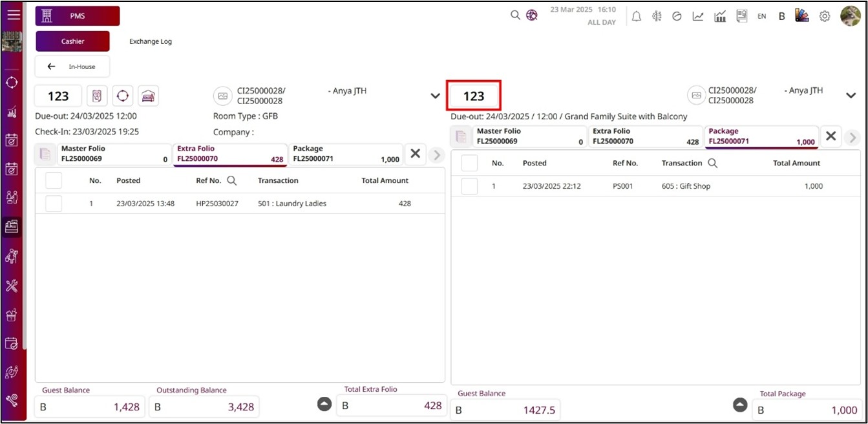The image size is (868, 424).
Task: Open the settings gear icon
Action: pyautogui.click(x=825, y=17)
